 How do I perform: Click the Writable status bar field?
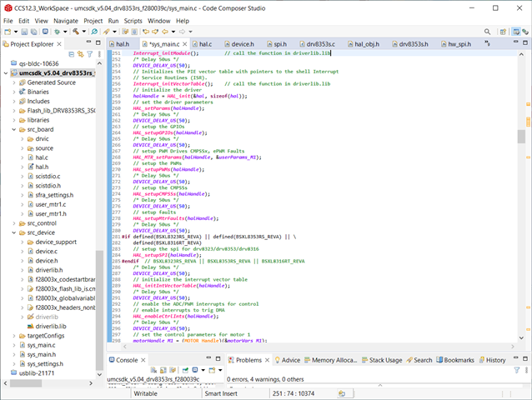tap(145, 393)
